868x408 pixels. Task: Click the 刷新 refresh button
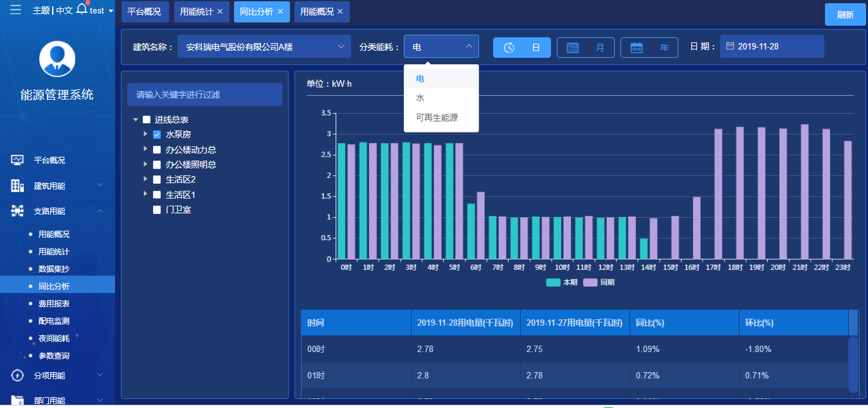[x=845, y=14]
